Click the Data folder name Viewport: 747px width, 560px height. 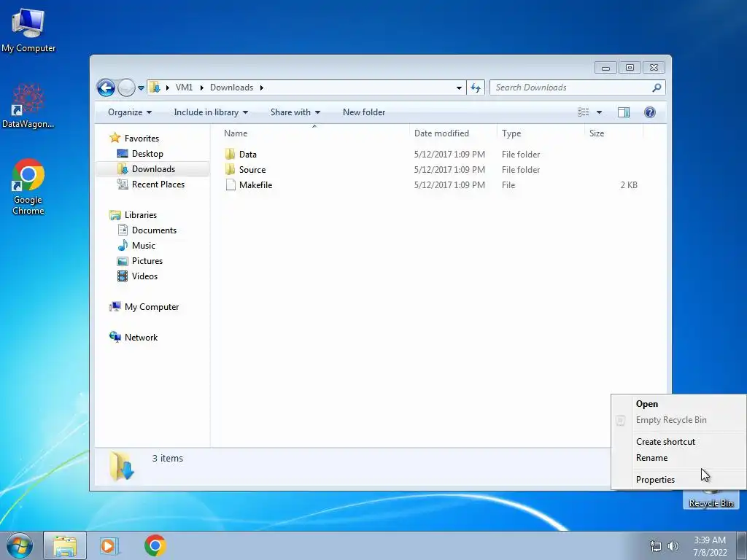click(248, 155)
